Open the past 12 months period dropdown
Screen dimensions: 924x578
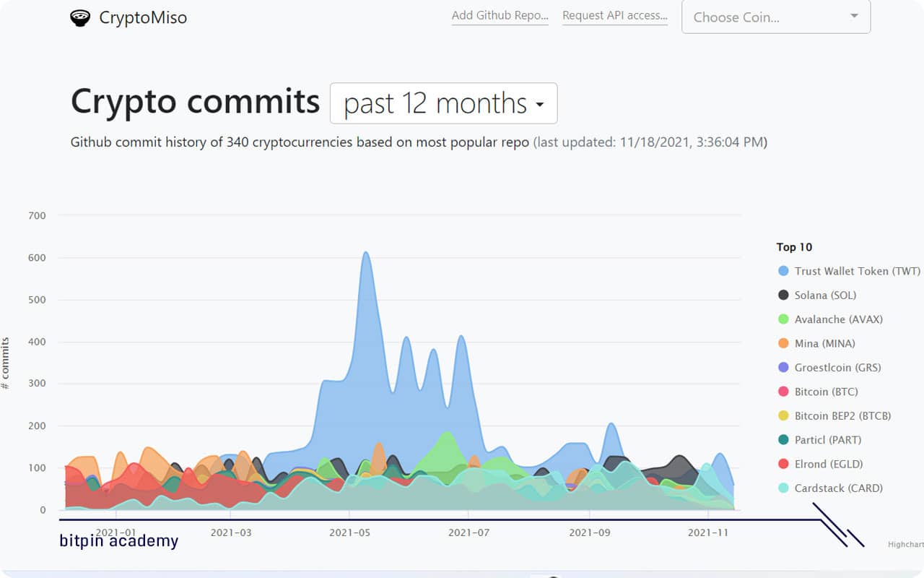click(443, 103)
